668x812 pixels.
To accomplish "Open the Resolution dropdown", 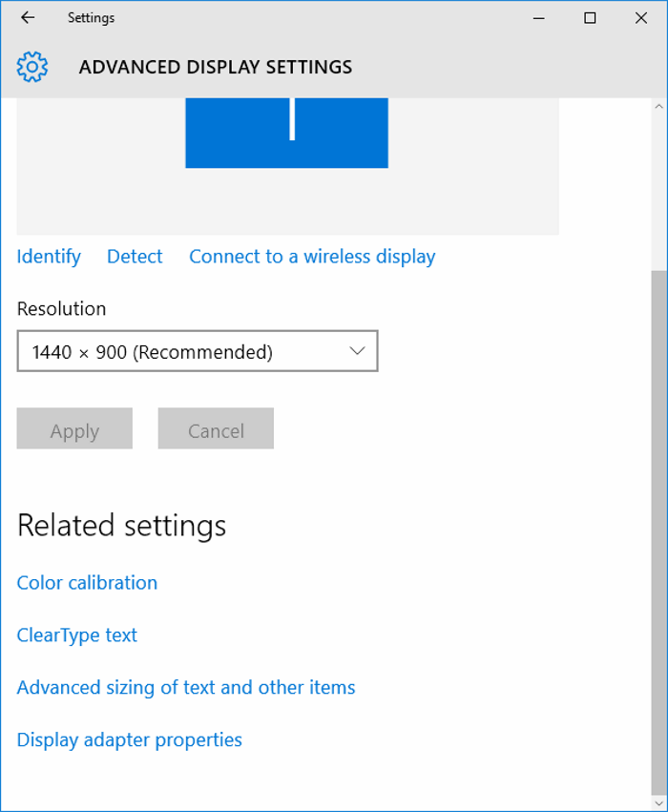I will [198, 351].
